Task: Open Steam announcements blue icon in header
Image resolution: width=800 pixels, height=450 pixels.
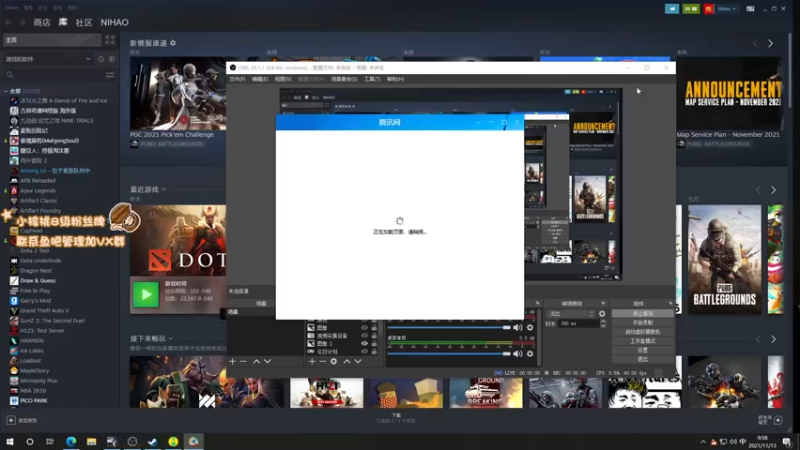Action: pos(672,9)
